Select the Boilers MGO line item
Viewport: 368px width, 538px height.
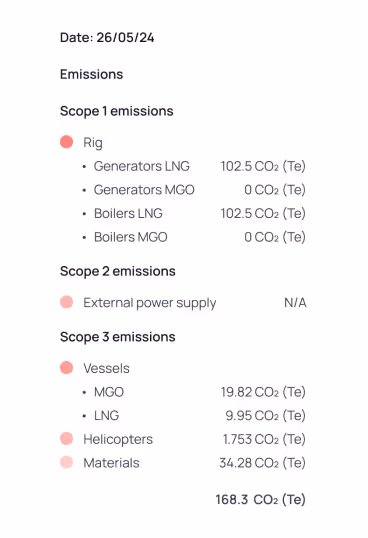click(x=131, y=237)
